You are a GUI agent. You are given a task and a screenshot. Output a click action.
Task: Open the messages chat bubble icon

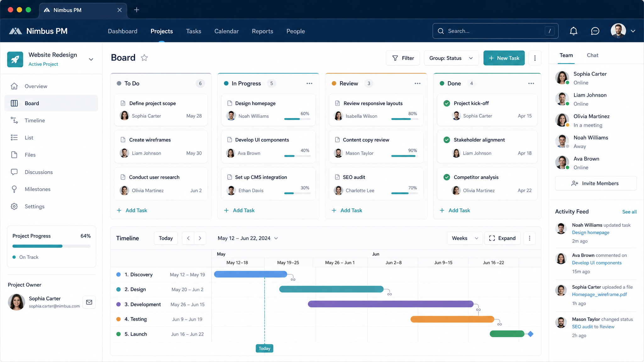coord(595,31)
